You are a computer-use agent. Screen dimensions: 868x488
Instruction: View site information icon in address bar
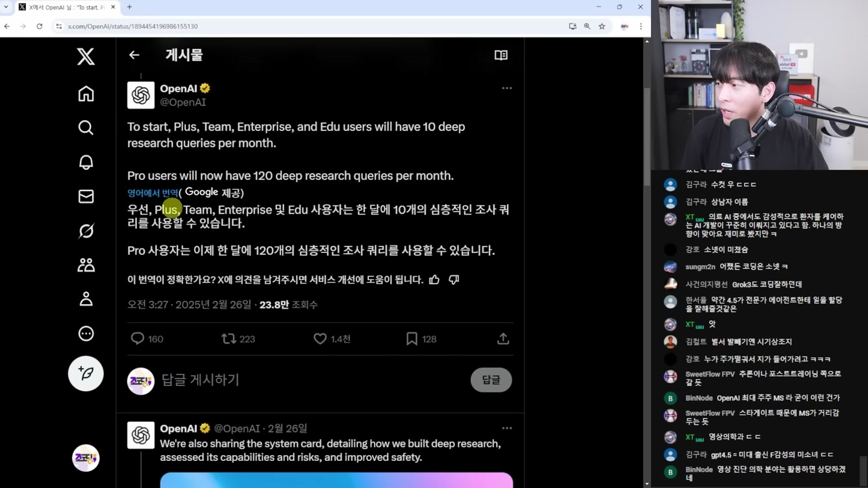coord(59,26)
